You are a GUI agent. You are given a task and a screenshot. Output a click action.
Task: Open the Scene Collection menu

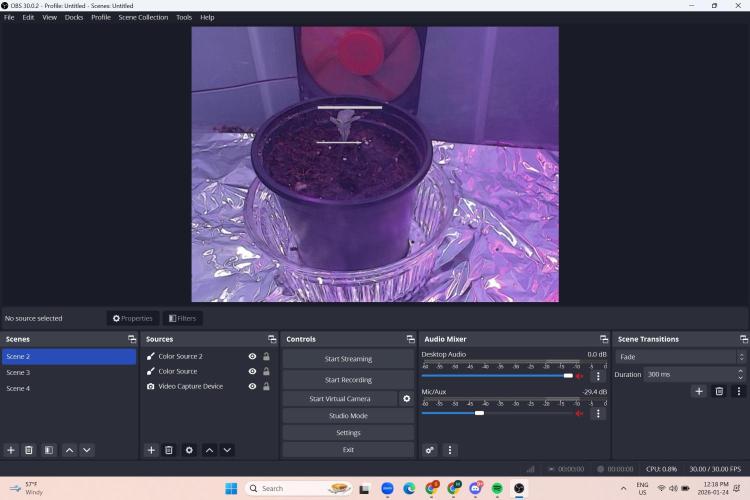click(143, 17)
